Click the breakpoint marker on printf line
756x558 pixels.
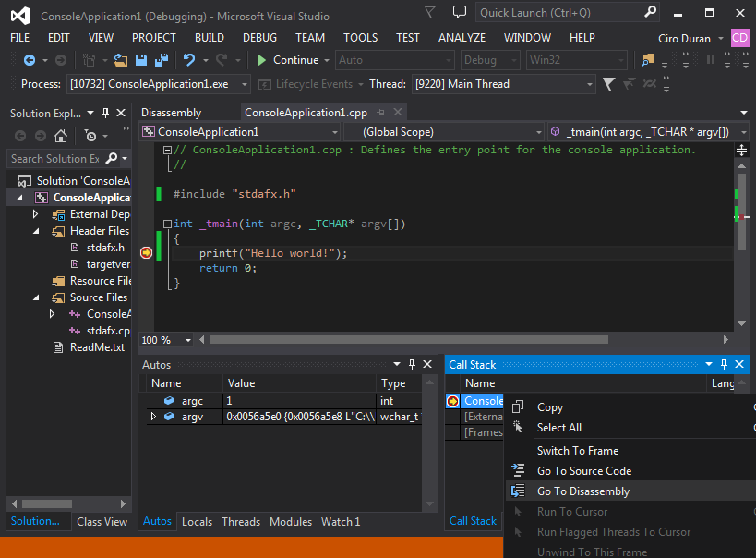146,252
